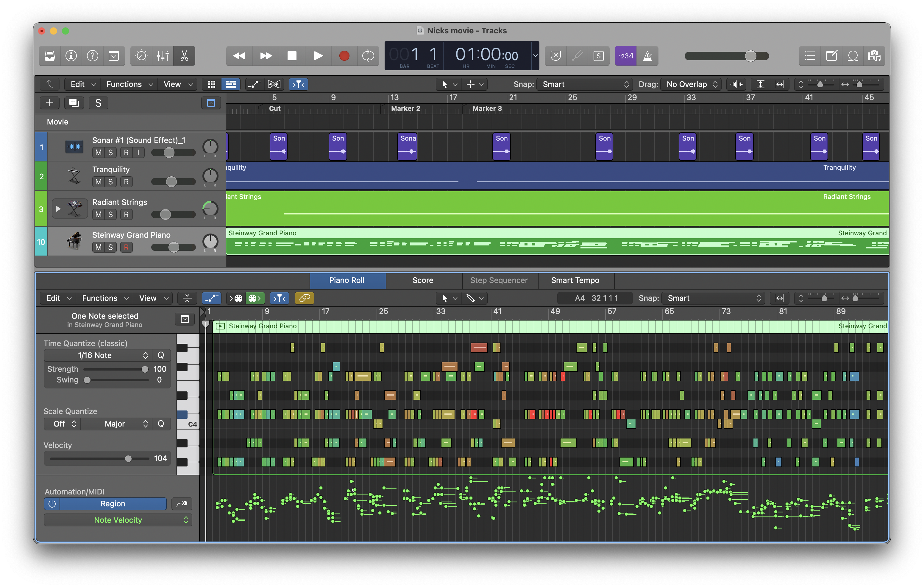Click the global Solo S button above tracks

pyautogui.click(x=98, y=103)
